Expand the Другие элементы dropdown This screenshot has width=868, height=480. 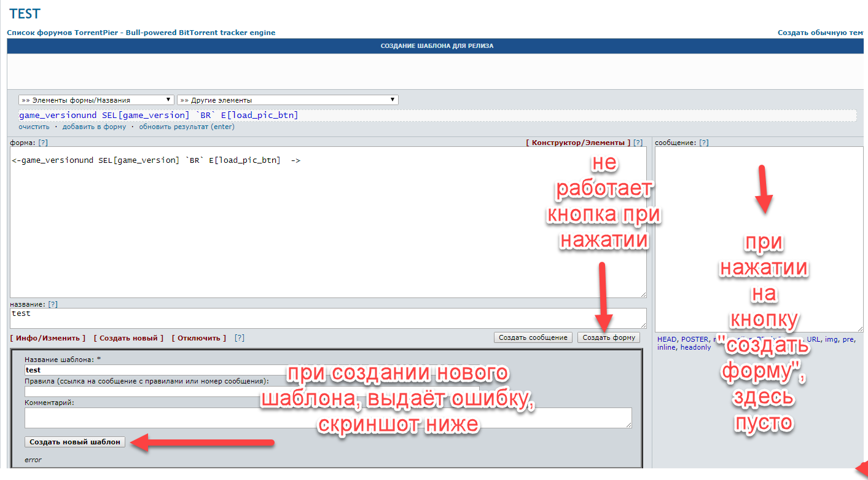[x=287, y=100]
